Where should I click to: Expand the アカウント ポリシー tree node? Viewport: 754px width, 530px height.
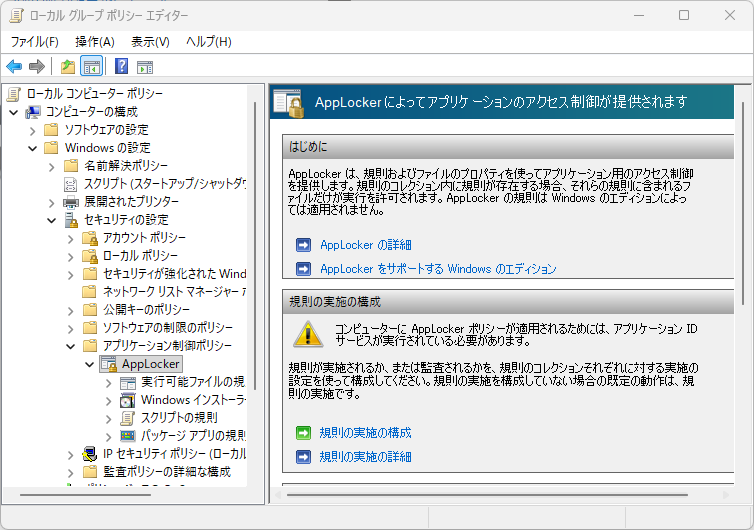point(70,237)
